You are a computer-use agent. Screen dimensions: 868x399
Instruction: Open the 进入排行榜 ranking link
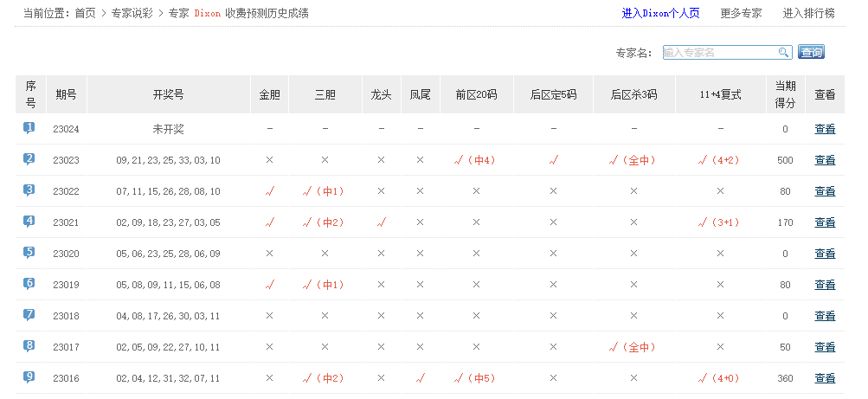point(809,13)
